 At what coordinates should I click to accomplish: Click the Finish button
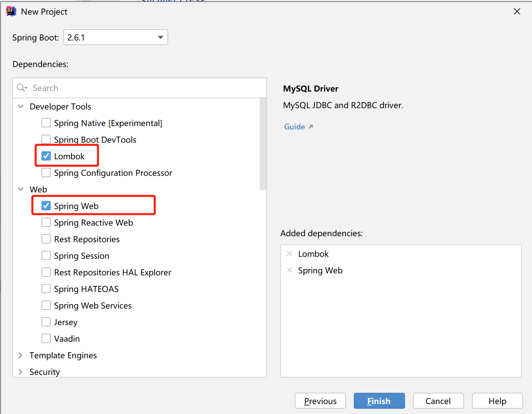(x=379, y=401)
